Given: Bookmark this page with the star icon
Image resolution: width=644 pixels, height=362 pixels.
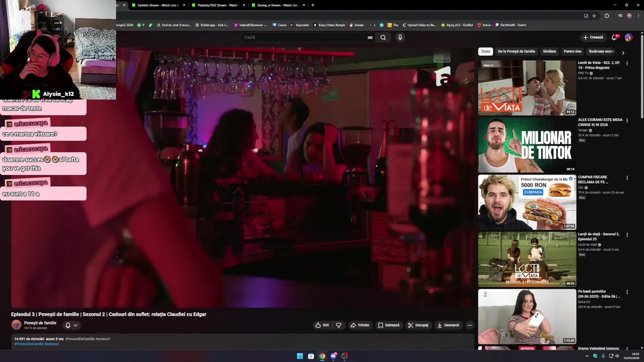Looking at the screenshot, I should click(594, 16).
